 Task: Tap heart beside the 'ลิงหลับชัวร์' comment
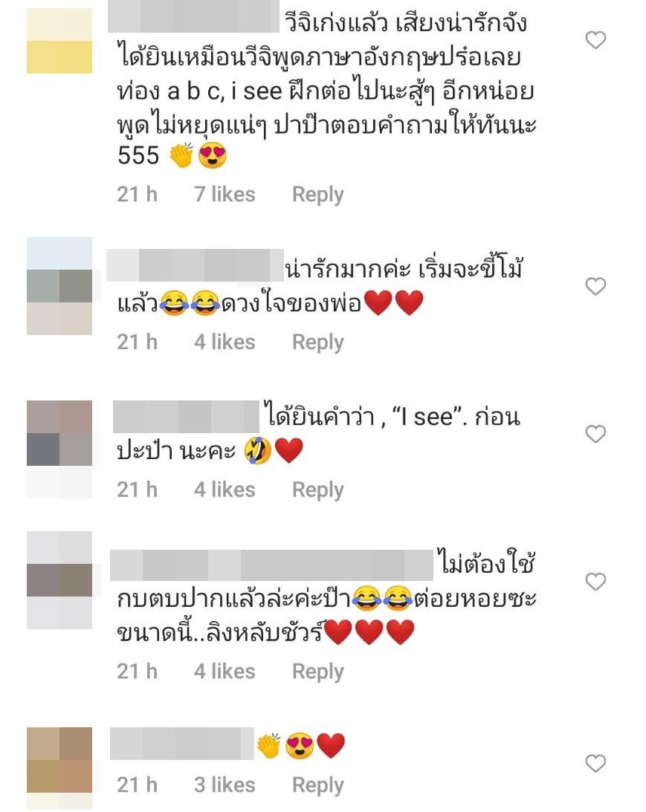tap(595, 582)
